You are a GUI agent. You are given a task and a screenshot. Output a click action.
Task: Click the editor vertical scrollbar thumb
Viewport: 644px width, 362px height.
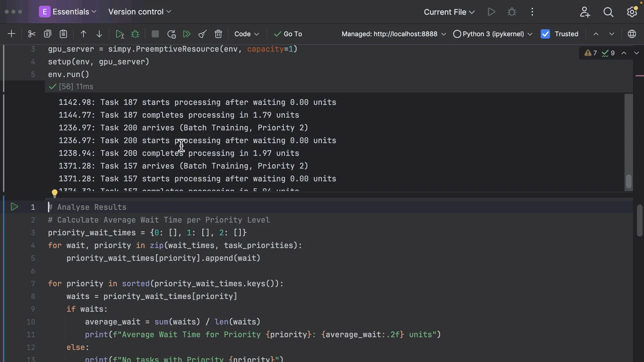(640, 220)
